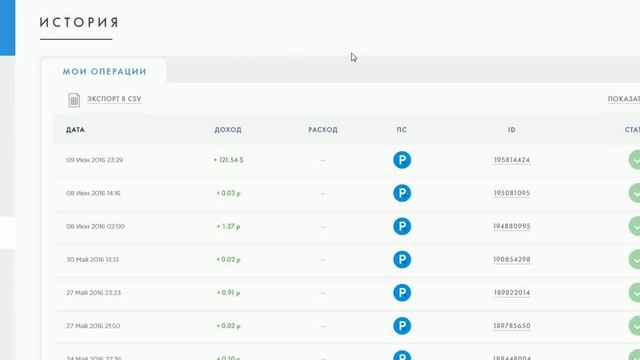Click the ПС column header

[402, 130]
